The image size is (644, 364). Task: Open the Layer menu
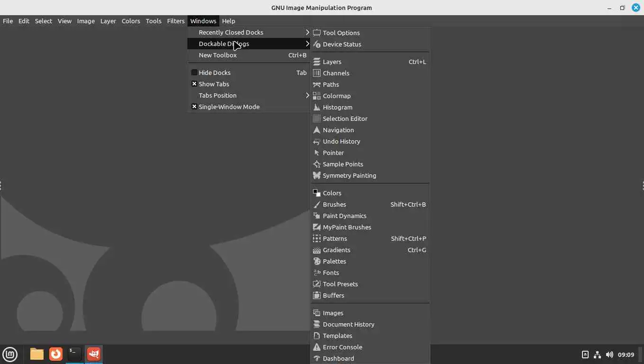tap(108, 21)
